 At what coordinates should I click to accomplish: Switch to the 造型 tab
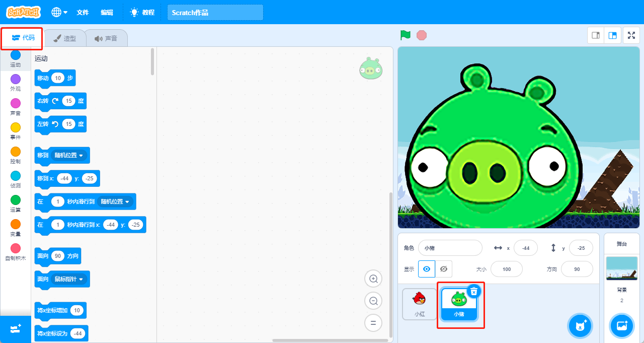65,38
